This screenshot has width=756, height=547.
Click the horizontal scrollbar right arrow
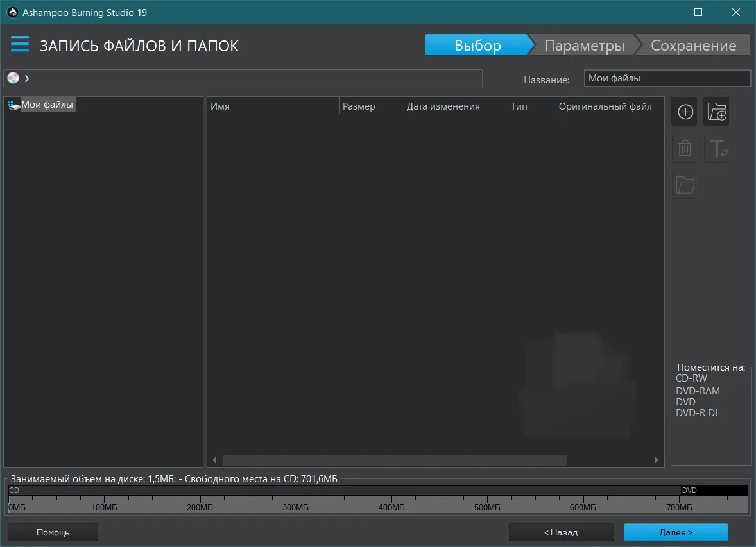coord(656,460)
